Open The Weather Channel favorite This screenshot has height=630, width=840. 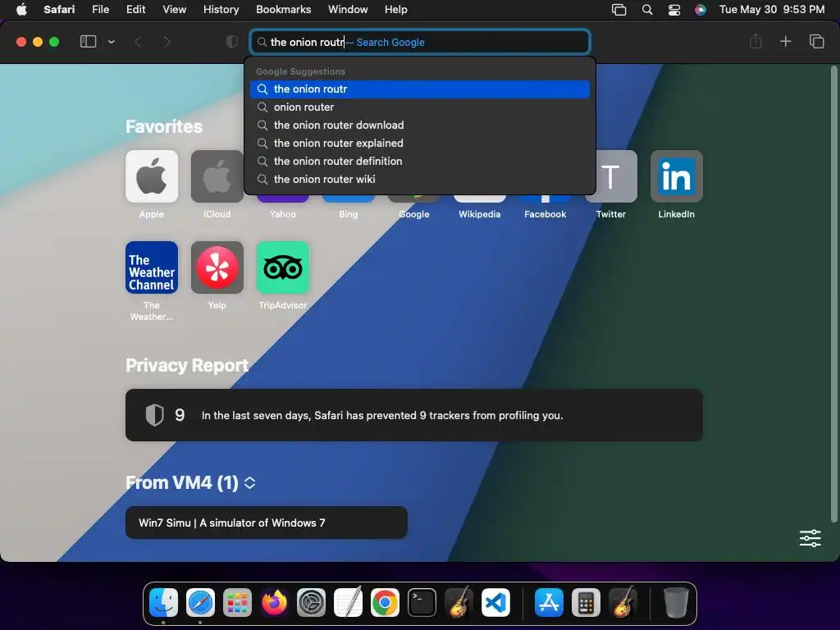pos(152,267)
